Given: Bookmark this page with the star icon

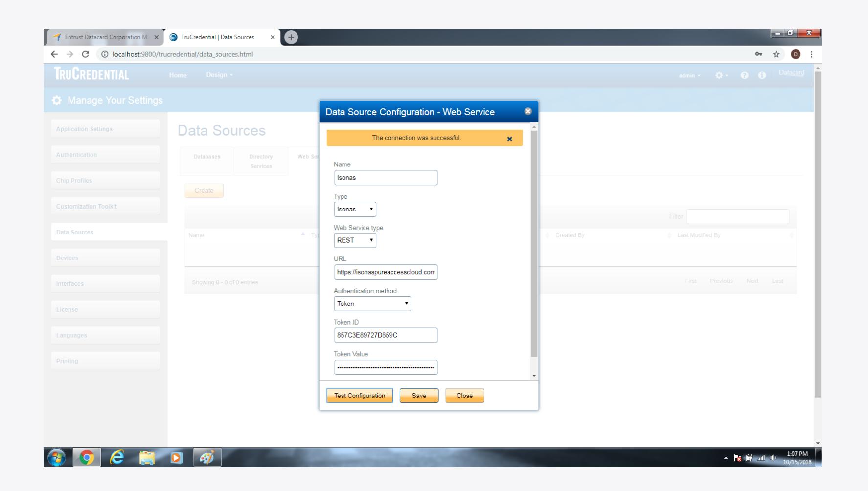Looking at the screenshot, I should click(x=776, y=54).
